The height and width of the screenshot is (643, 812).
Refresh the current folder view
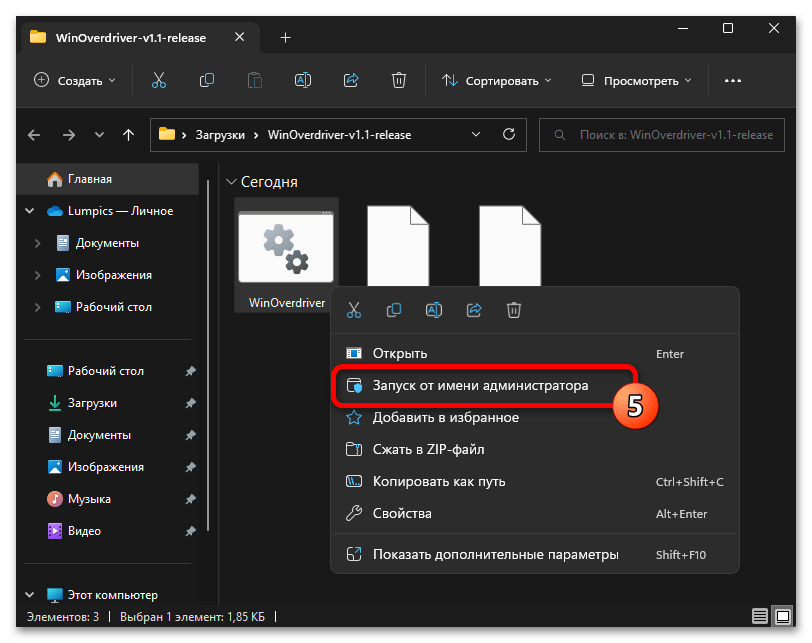coord(509,135)
